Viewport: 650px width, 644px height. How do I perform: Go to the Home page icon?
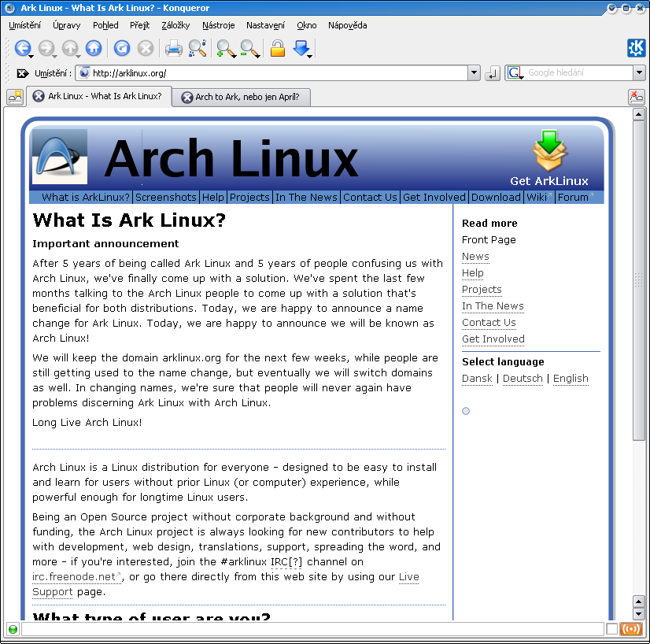[x=94, y=49]
